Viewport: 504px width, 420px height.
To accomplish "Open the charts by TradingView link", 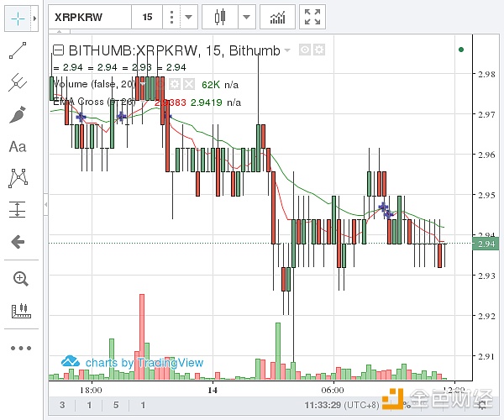I will 132,363.
